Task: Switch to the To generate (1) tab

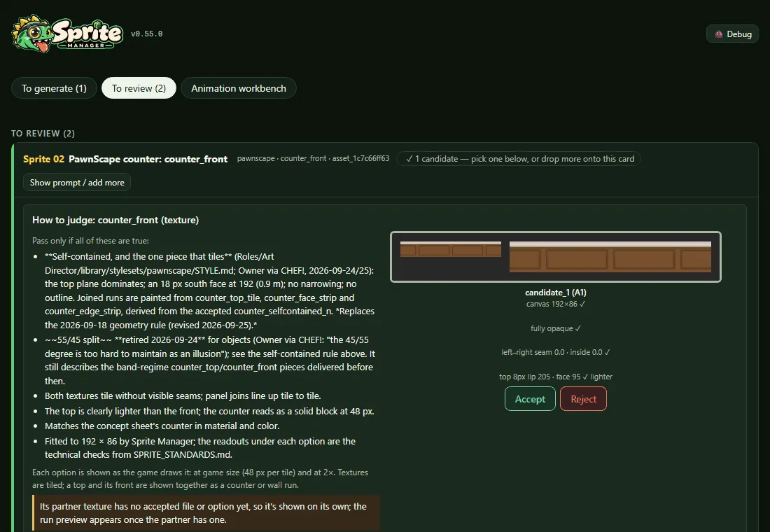Action: pyautogui.click(x=54, y=88)
